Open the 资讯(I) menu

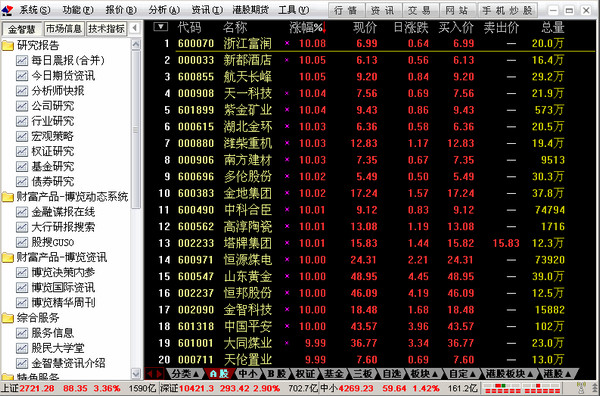[x=207, y=10]
